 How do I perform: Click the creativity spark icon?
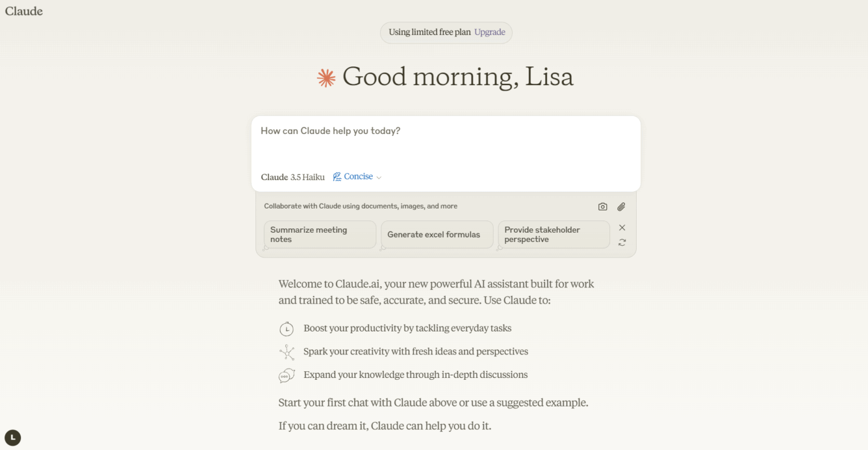click(286, 351)
